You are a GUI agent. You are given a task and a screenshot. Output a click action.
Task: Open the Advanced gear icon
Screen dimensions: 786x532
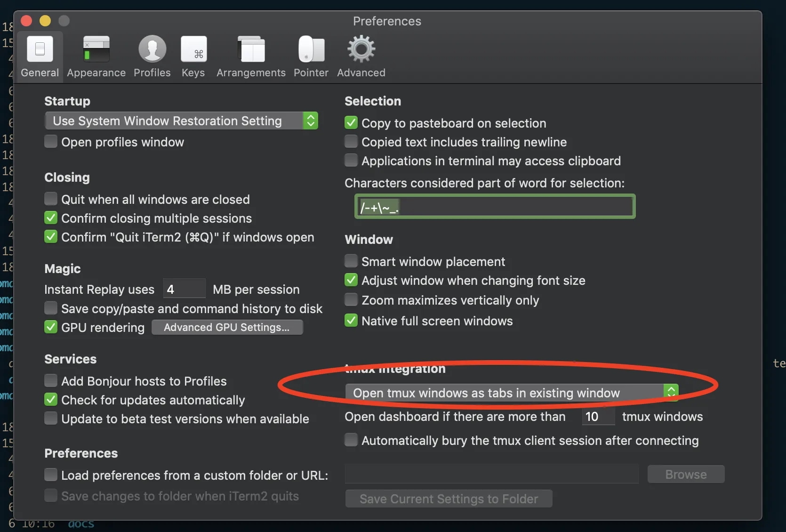click(x=361, y=49)
